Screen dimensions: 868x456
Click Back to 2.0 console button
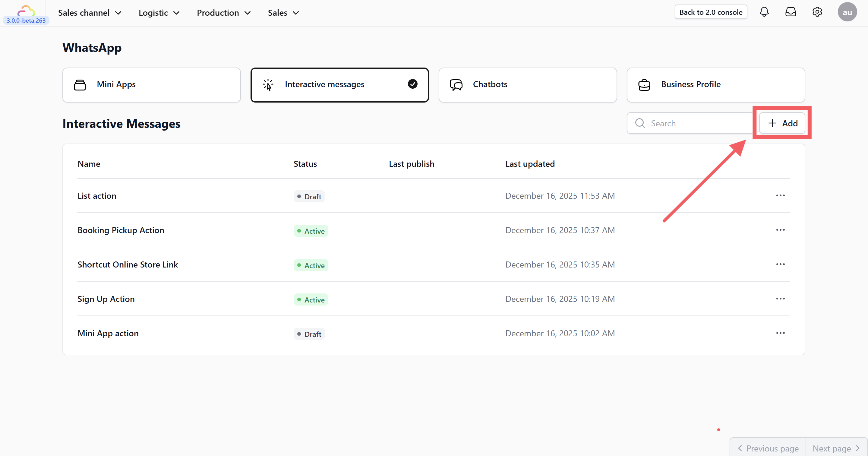pyautogui.click(x=711, y=12)
